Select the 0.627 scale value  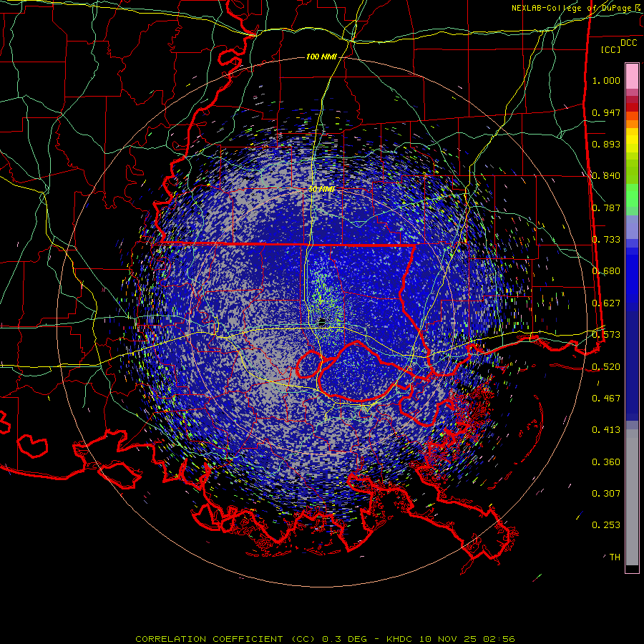[606, 303]
